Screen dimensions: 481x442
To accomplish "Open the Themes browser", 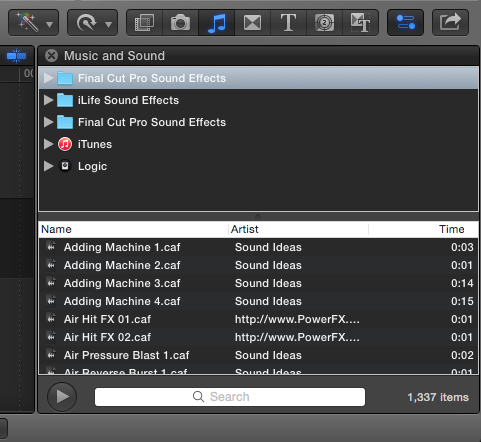I will tap(360, 23).
